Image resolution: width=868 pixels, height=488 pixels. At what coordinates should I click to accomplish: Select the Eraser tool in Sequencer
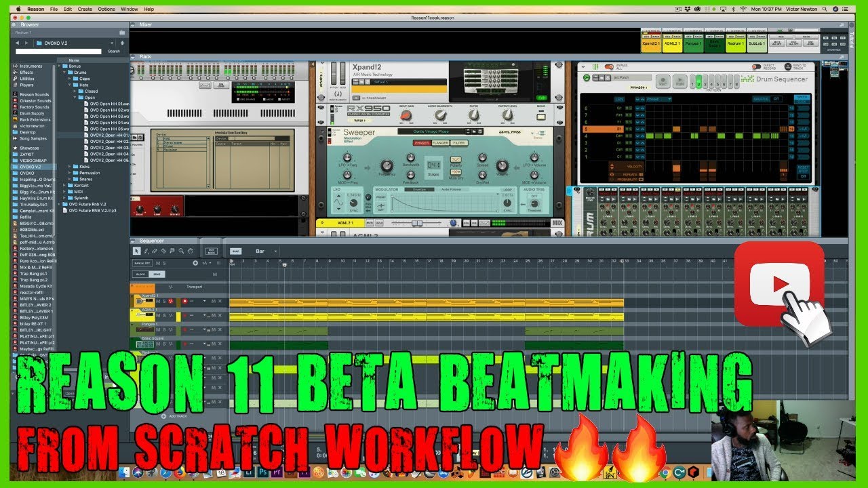pyautogui.click(x=155, y=251)
